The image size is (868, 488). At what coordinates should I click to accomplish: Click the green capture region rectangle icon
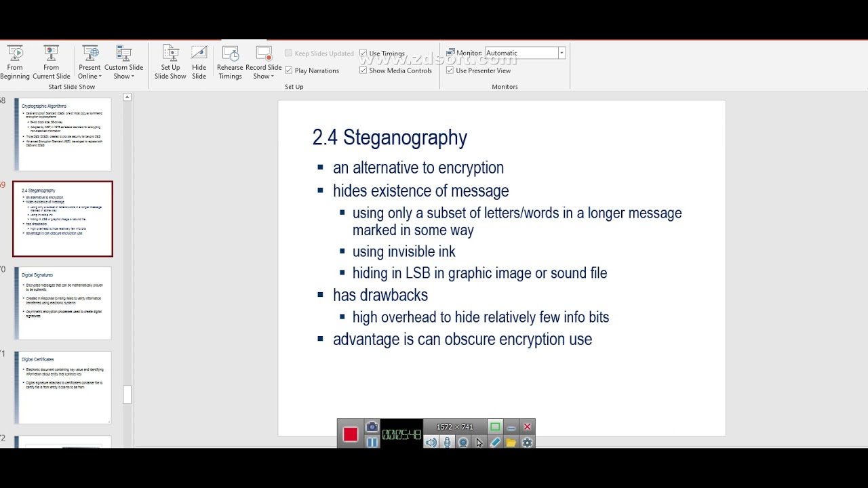(495, 426)
